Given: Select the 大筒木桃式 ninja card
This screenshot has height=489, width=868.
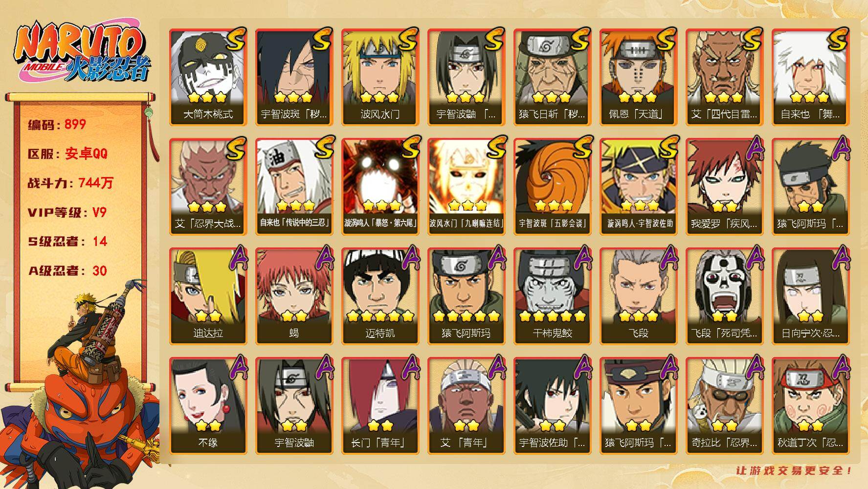Looking at the screenshot, I should tap(208, 77).
